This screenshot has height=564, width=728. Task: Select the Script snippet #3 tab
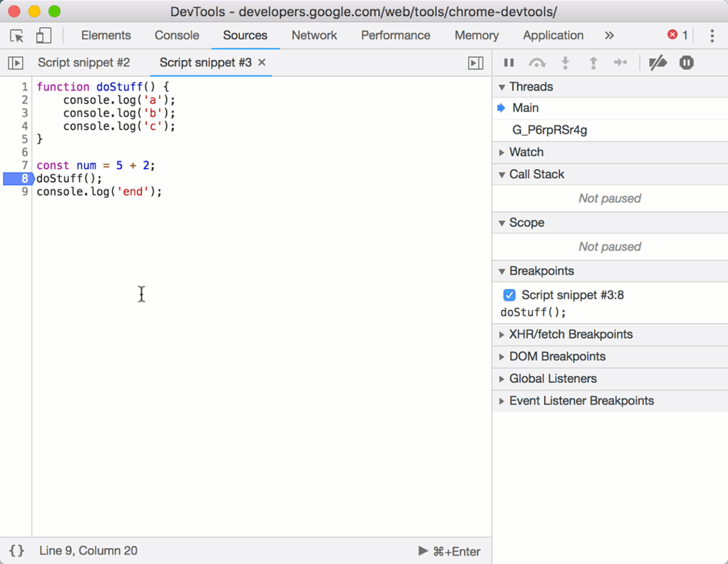(x=206, y=63)
